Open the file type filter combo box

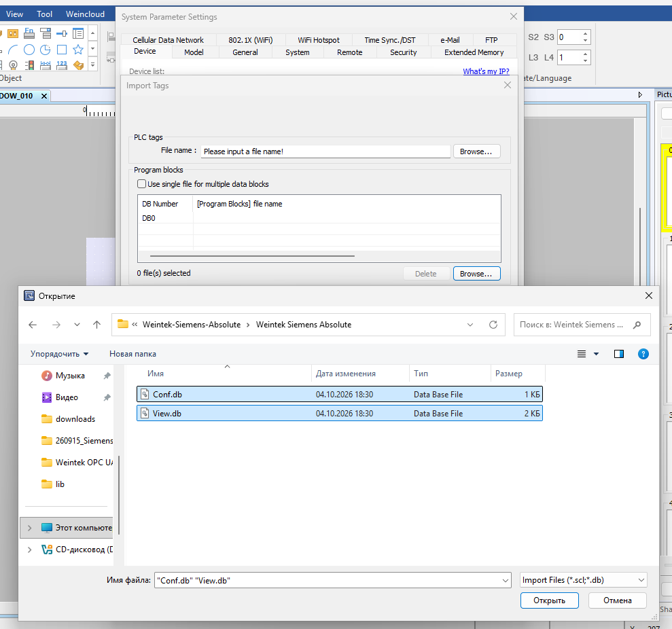[583, 580]
